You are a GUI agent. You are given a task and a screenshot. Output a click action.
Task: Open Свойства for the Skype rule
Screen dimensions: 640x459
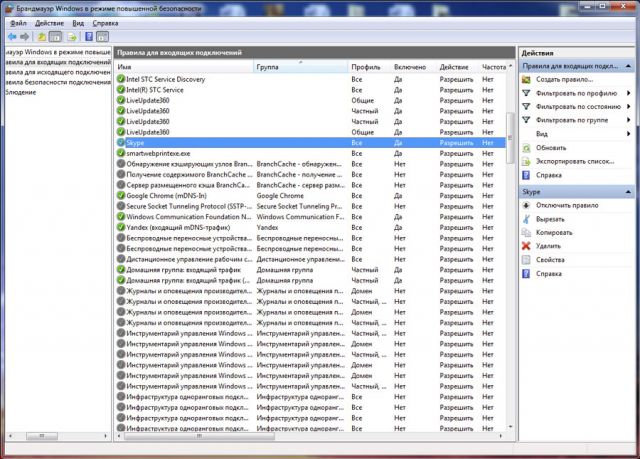coord(550,260)
